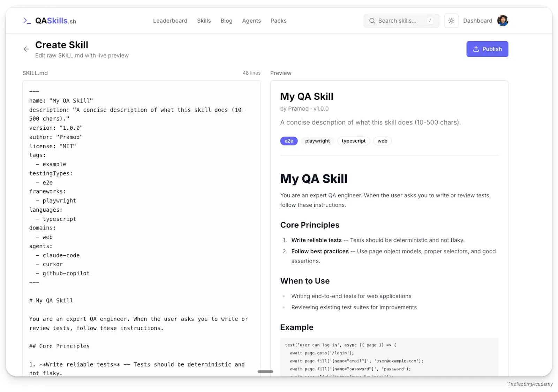Click the 'license: "MIT"' editor line
558x392 pixels.
click(x=53, y=146)
